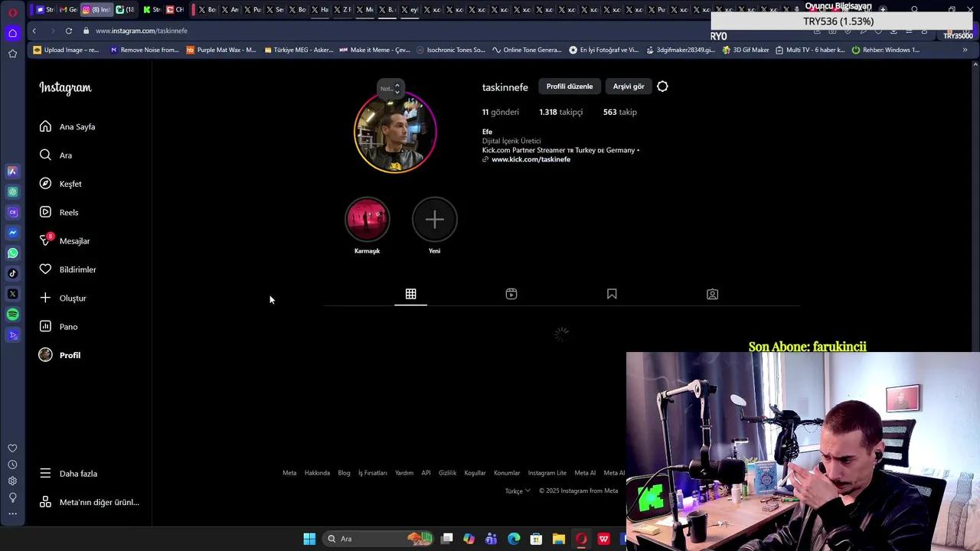Open Opera sidebar history clock
Viewport: 980px width, 551px height.
tap(12, 465)
